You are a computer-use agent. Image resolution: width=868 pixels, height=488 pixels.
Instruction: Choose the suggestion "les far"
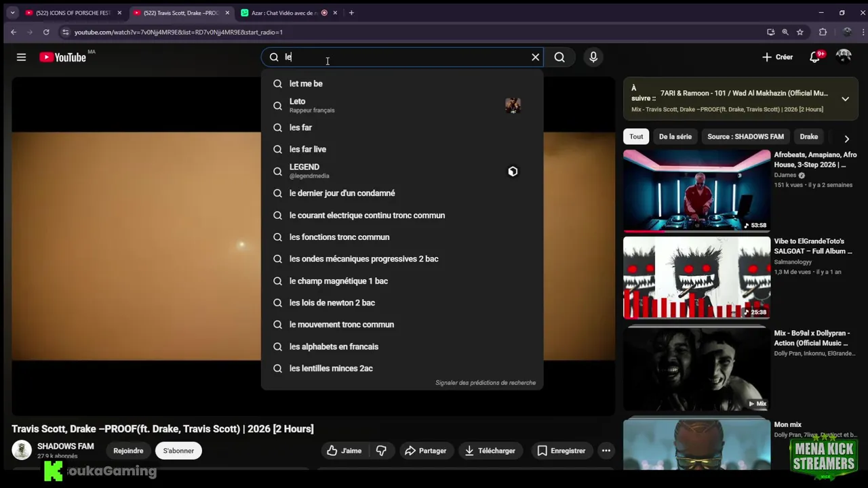[x=402, y=127]
